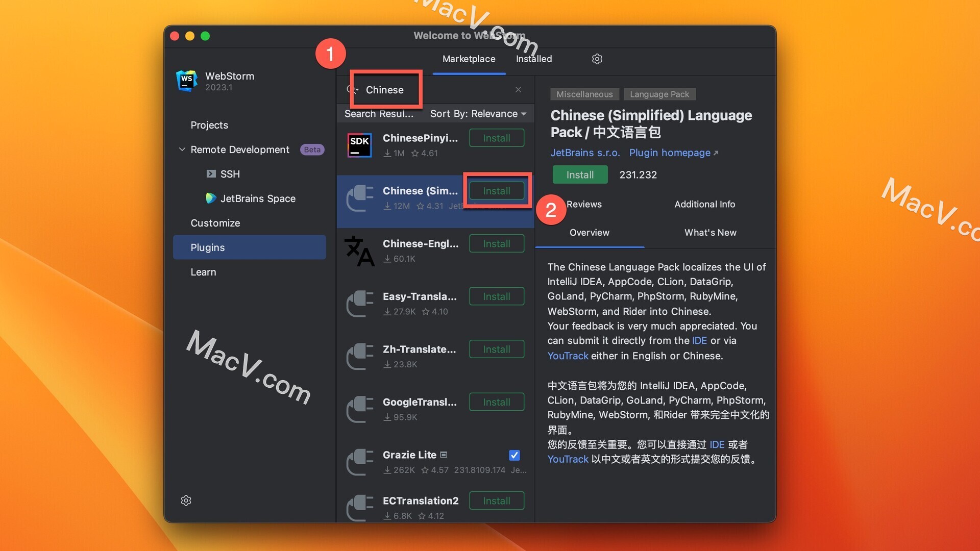Switch to the Marketplace tab
The height and width of the screenshot is (551, 980).
(469, 59)
